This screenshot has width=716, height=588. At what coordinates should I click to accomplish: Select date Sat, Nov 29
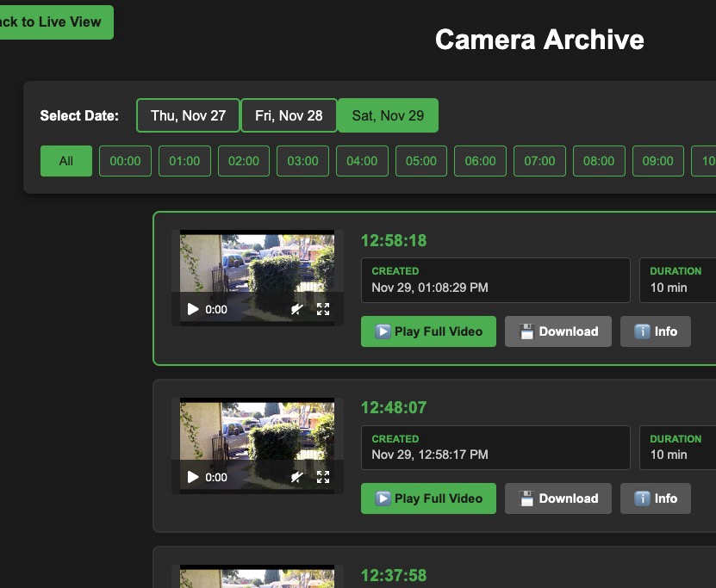(388, 115)
